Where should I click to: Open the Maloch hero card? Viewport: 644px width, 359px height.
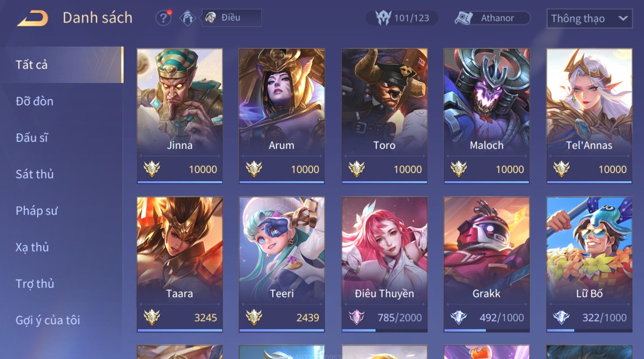pyautogui.click(x=486, y=116)
